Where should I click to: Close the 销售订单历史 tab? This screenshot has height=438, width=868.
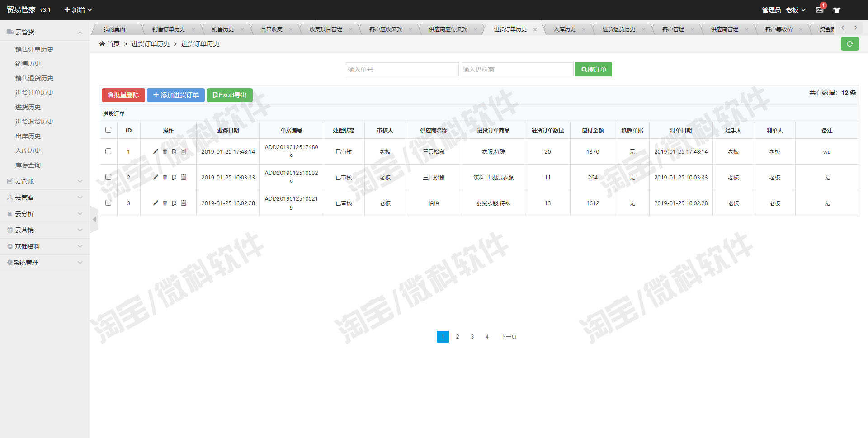tap(193, 29)
